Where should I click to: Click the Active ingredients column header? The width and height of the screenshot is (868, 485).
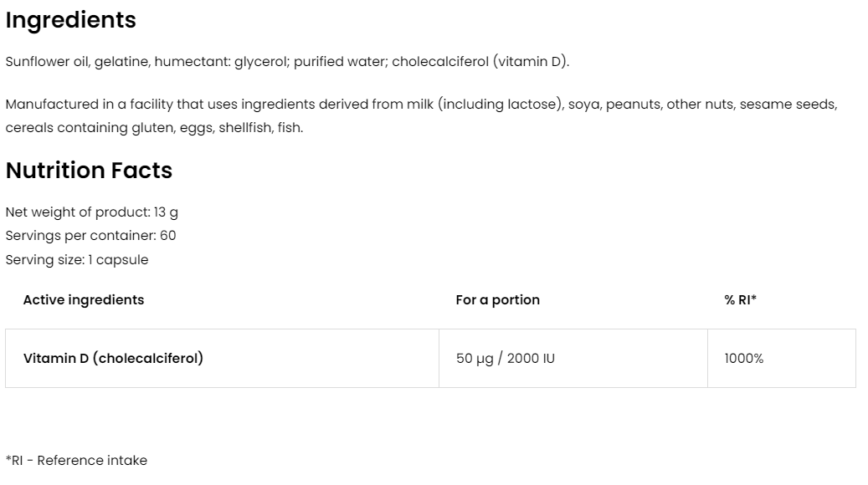tap(84, 300)
